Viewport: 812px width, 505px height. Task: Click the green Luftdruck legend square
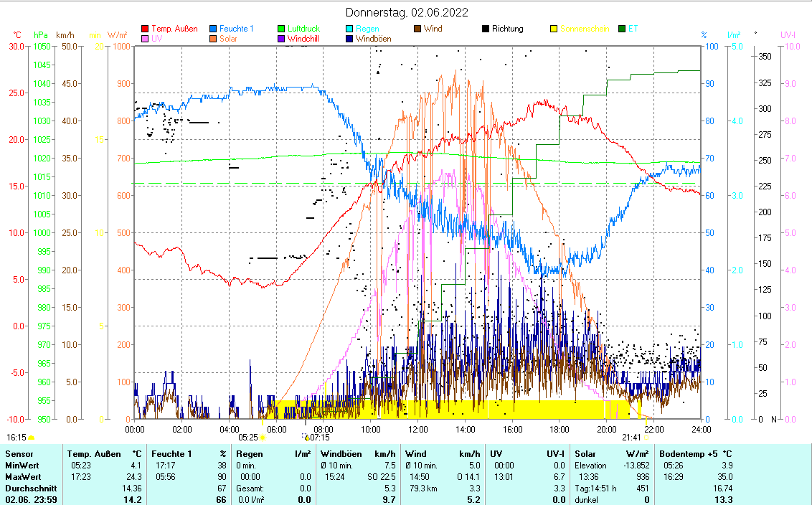[x=282, y=29]
